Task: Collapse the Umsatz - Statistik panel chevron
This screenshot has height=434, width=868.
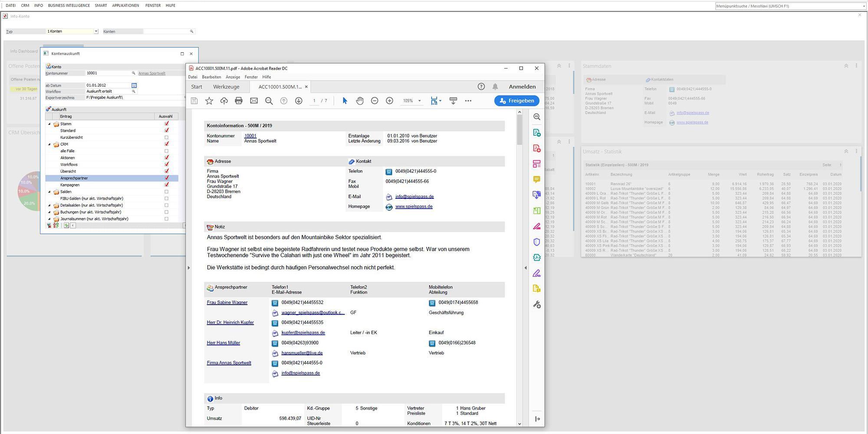Action: (x=846, y=151)
